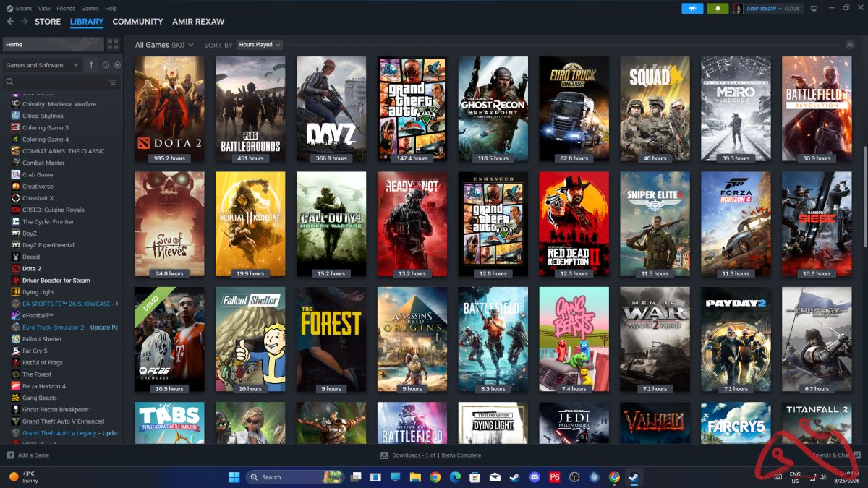Open the Squad game cover
The image size is (868, 488).
(x=655, y=109)
